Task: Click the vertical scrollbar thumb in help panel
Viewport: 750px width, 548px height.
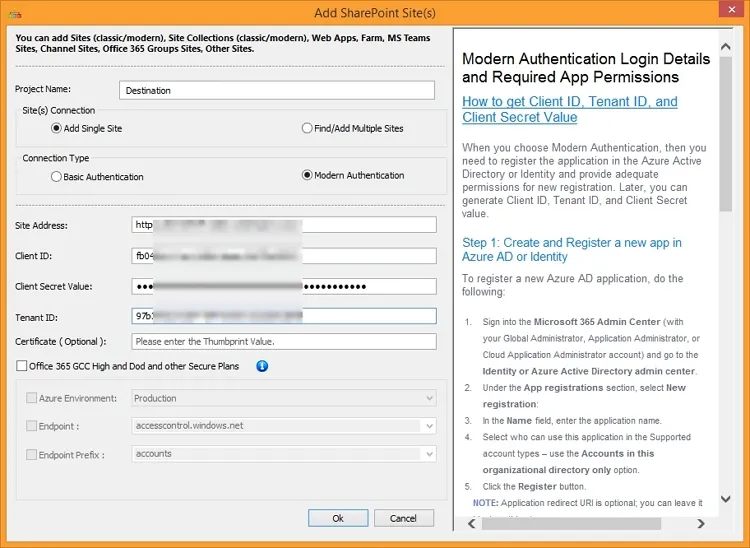Action: coord(726,134)
